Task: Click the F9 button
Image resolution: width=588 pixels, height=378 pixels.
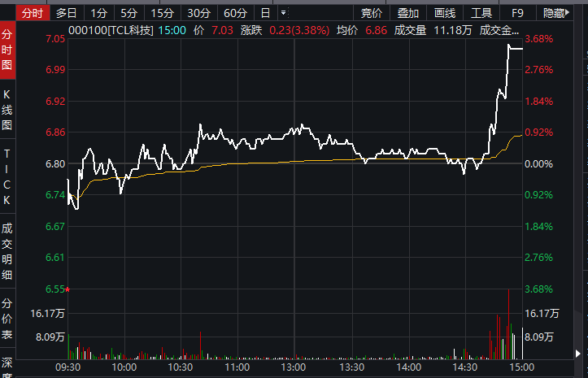Action: [x=517, y=13]
